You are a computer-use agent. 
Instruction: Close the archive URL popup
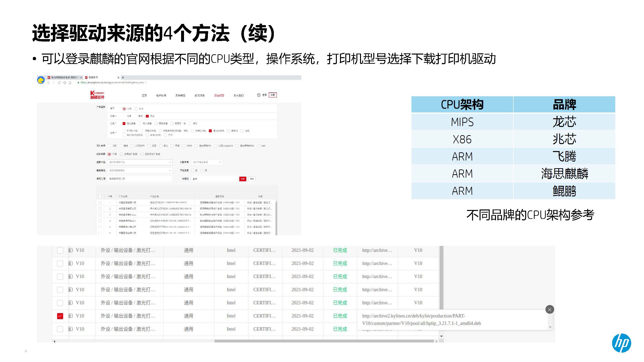tap(550, 310)
